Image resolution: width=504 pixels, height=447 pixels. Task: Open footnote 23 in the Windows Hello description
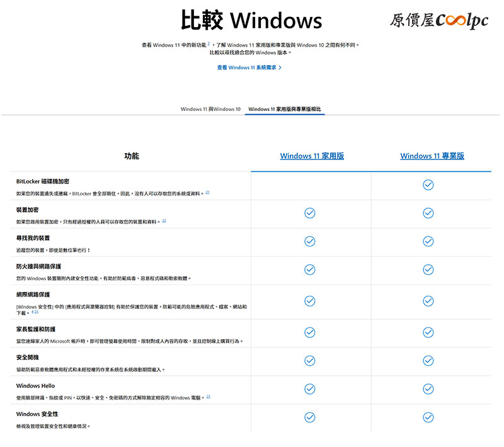[x=208, y=397]
